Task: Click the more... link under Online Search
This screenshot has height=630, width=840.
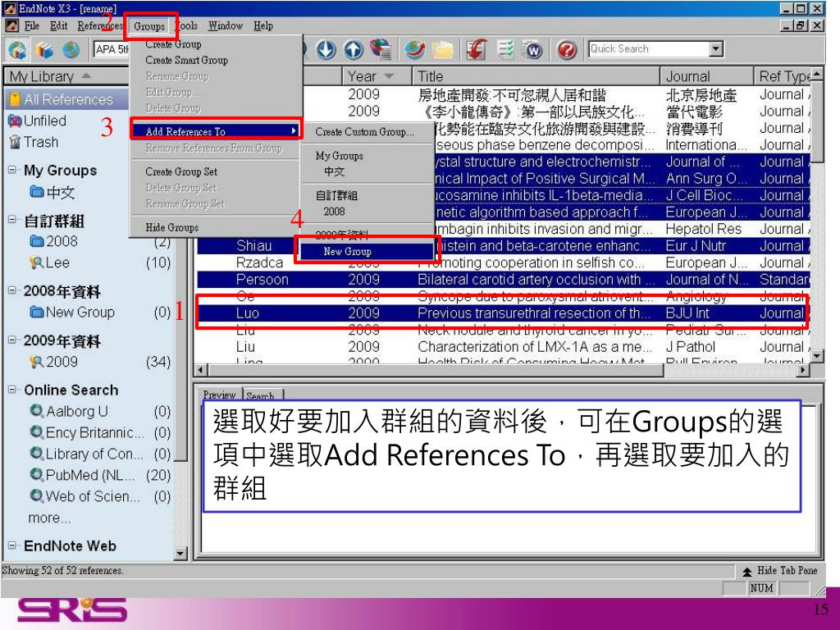Action: (x=49, y=518)
